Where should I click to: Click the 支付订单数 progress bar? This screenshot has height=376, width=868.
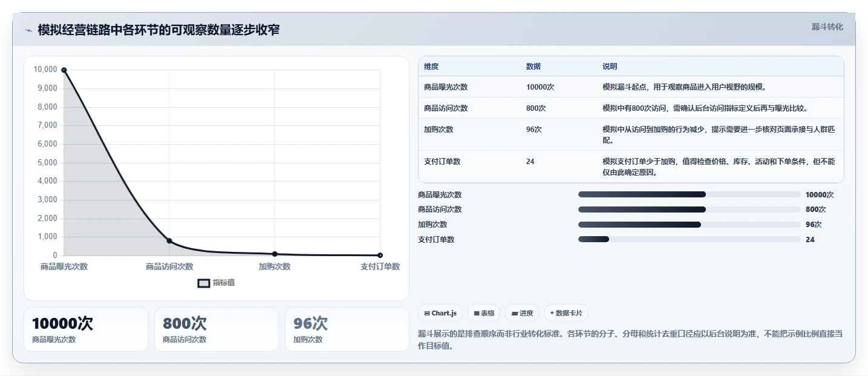pyautogui.click(x=690, y=239)
